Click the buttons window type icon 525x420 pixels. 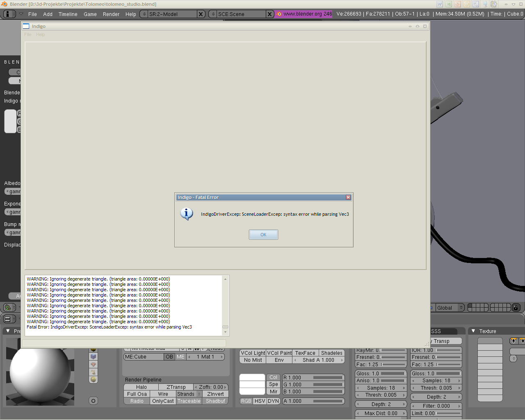click(x=9, y=319)
